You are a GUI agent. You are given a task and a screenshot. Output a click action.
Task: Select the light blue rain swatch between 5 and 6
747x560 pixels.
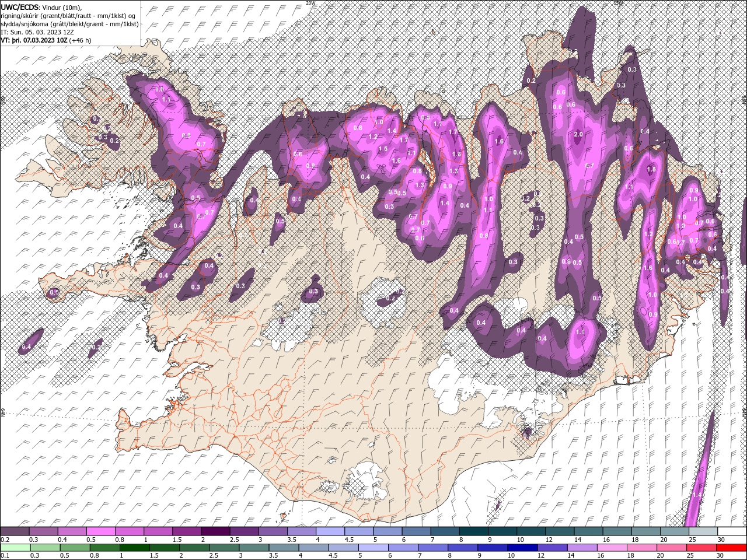click(374, 548)
